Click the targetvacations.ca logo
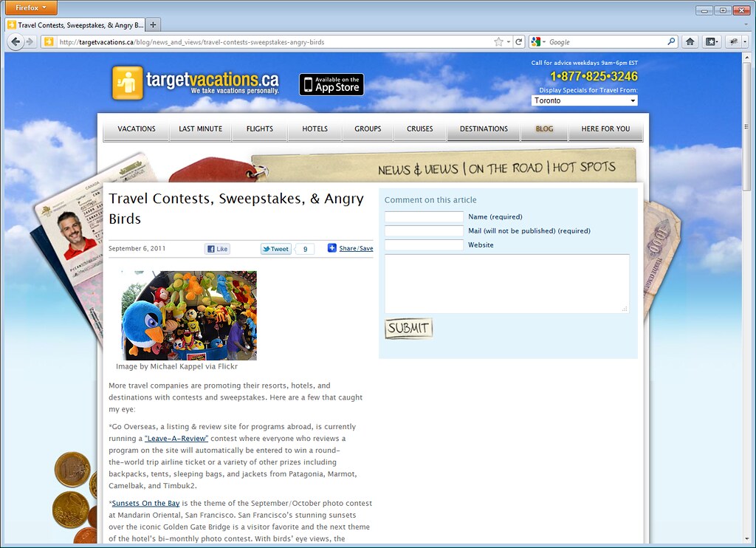This screenshot has width=756, height=548. tap(195, 83)
